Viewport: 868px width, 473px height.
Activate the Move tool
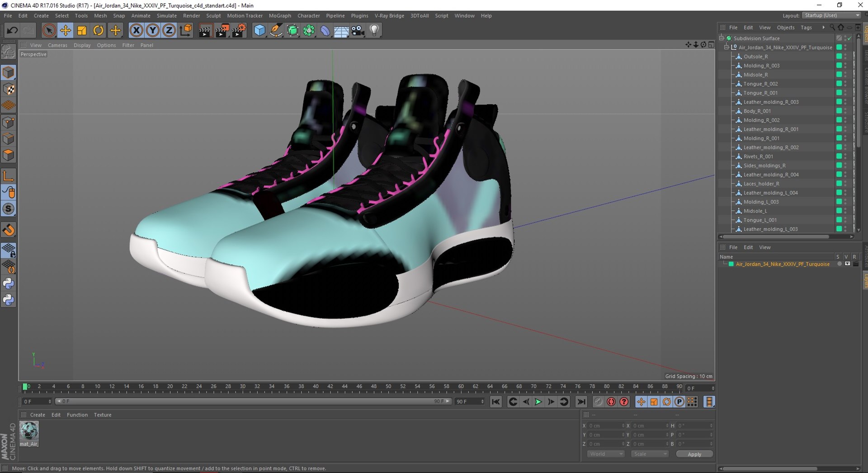tap(66, 30)
